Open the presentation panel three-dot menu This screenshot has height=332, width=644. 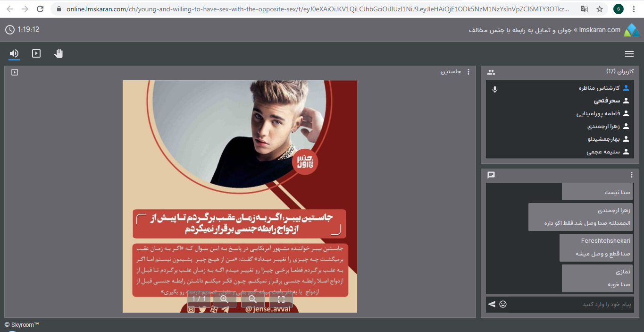tap(468, 72)
